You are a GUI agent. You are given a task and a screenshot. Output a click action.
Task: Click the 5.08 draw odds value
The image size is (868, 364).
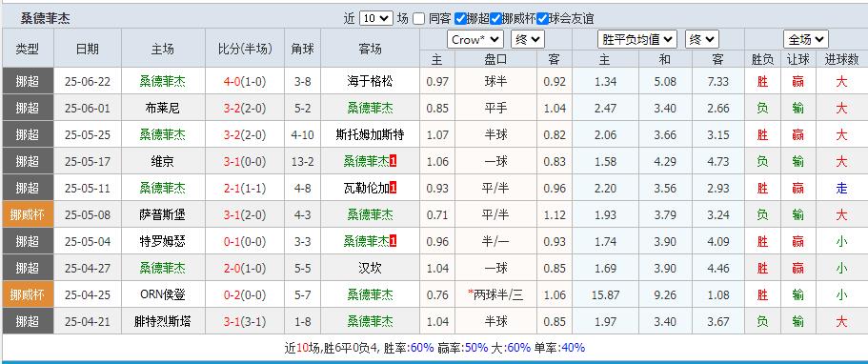coord(665,81)
